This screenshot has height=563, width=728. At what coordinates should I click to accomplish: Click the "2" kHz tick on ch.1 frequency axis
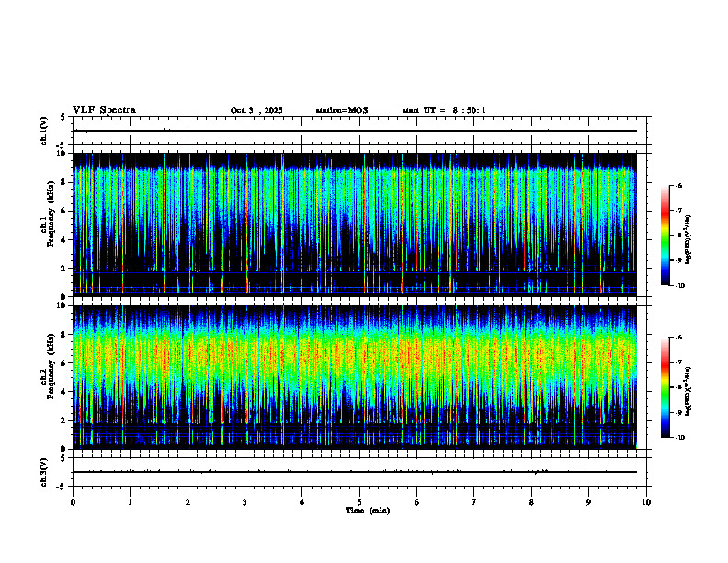pos(64,269)
